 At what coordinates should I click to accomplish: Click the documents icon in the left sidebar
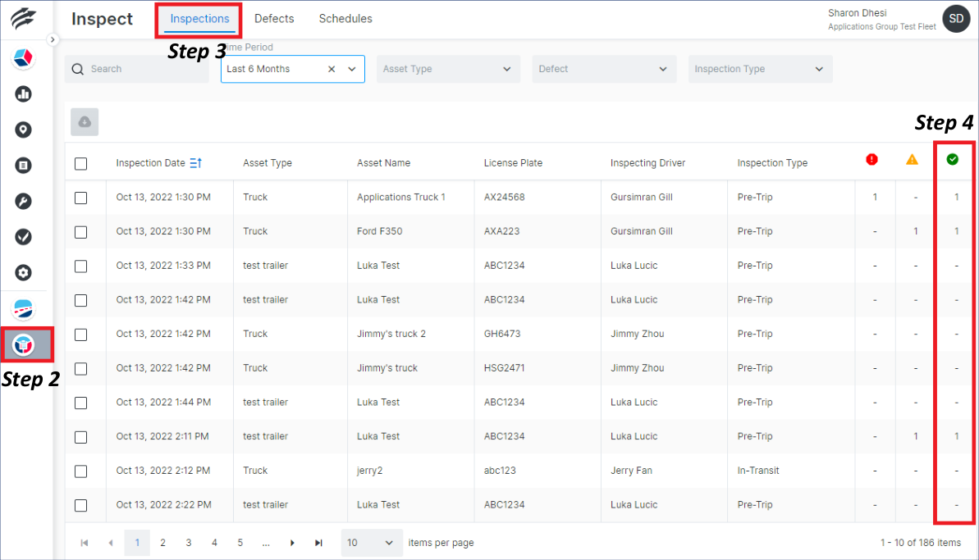click(23, 164)
